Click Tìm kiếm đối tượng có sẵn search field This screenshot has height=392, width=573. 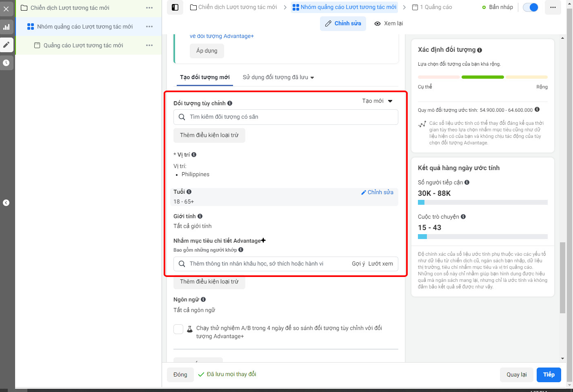tap(286, 117)
